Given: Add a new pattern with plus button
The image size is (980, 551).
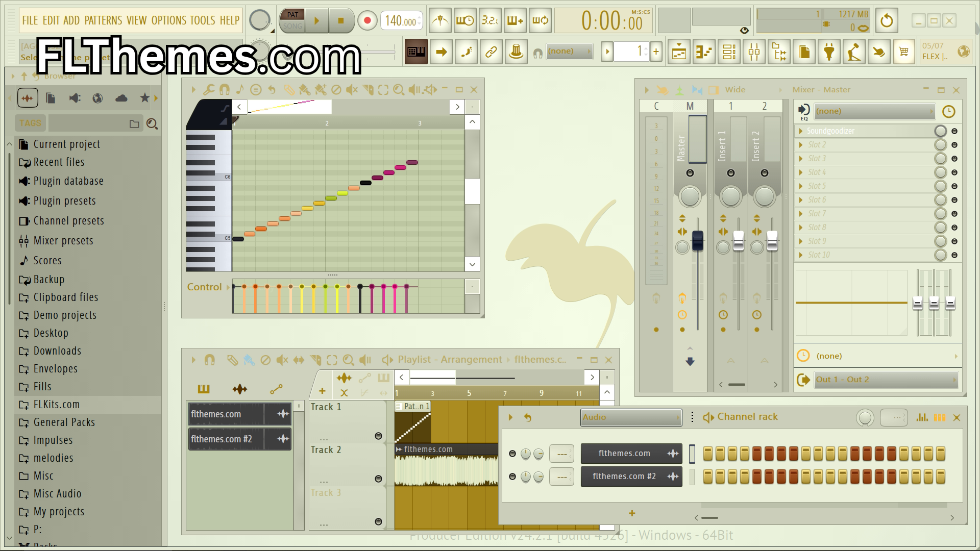Looking at the screenshot, I should [x=656, y=52].
